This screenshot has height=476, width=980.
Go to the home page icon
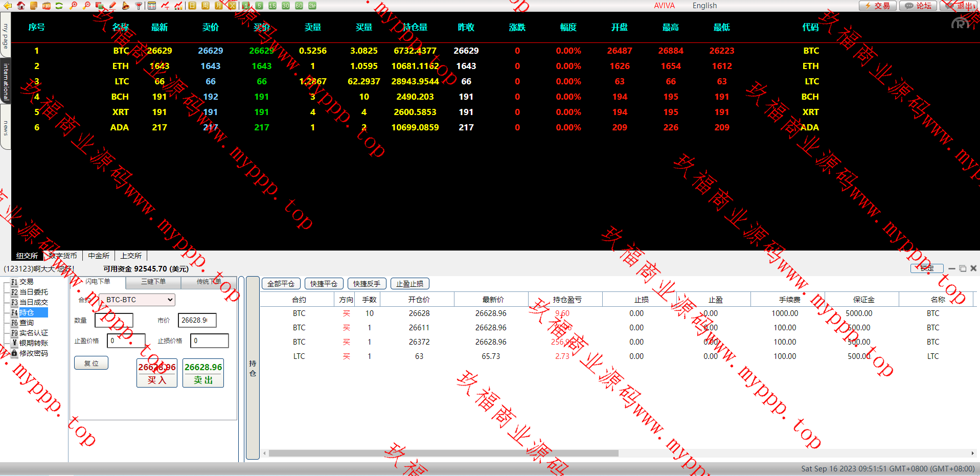tap(21, 6)
